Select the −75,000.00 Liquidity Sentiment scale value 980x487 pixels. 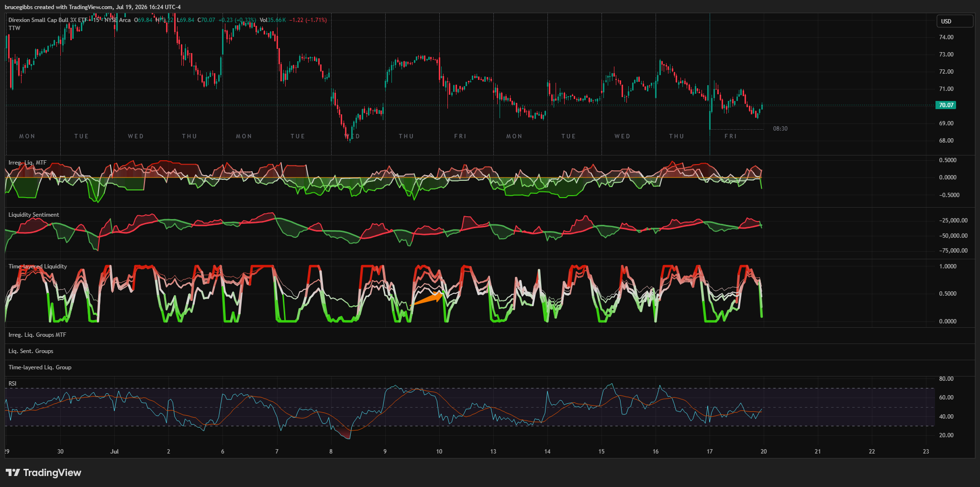click(x=953, y=251)
